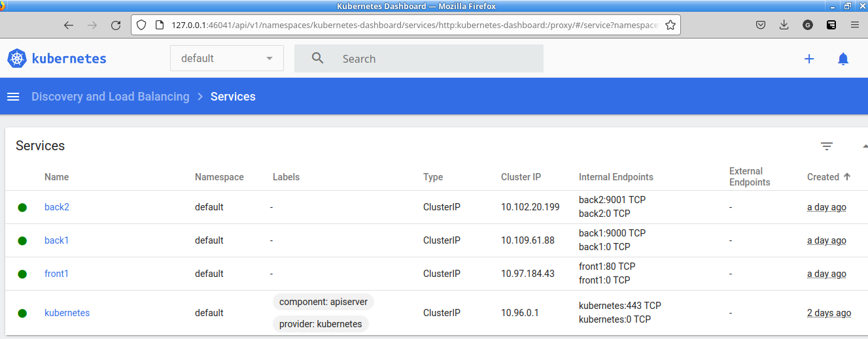
Task: Click the Cluster IP column header
Action: point(521,177)
